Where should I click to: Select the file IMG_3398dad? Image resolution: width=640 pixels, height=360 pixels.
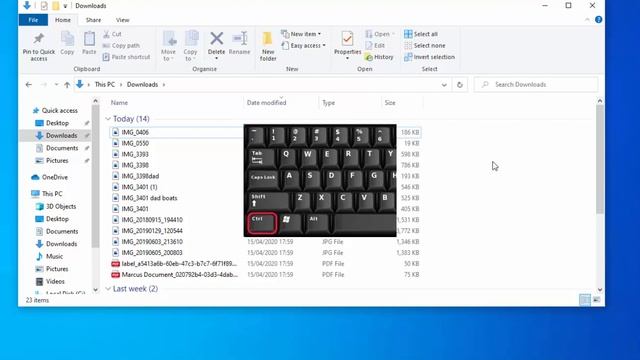tap(140, 176)
